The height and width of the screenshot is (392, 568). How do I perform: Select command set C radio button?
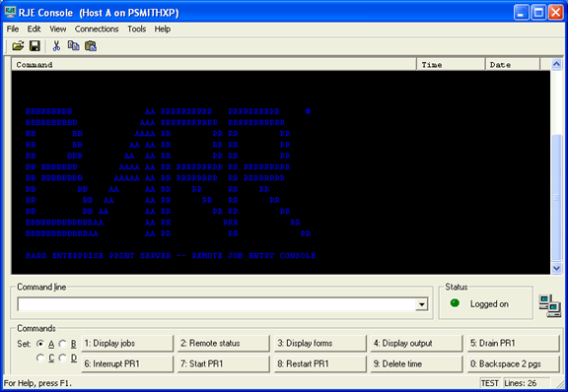[x=40, y=358]
